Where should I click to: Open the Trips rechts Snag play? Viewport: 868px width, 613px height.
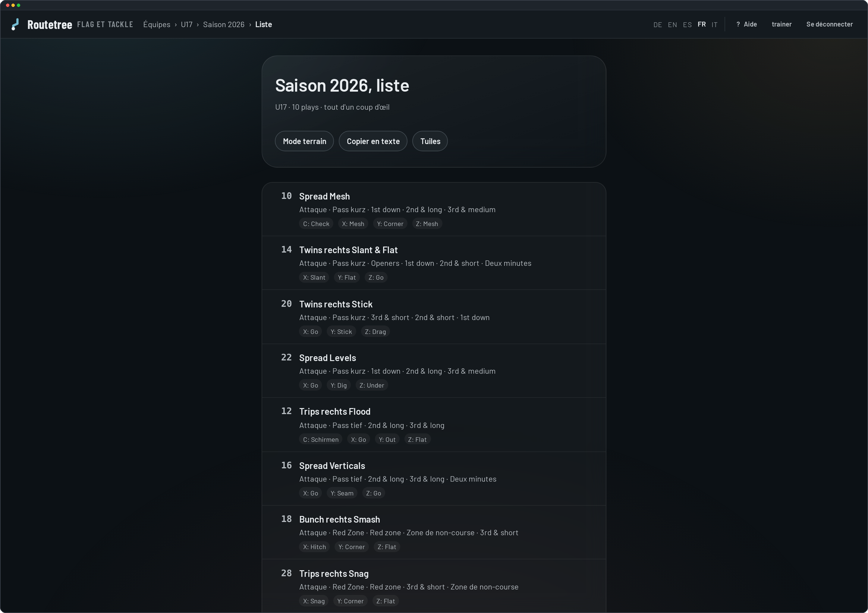(434, 586)
